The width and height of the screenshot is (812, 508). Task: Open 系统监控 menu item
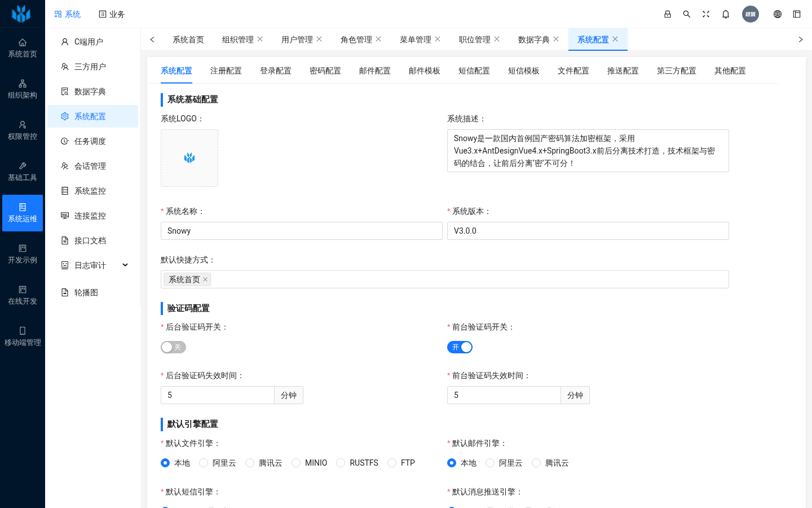92,191
